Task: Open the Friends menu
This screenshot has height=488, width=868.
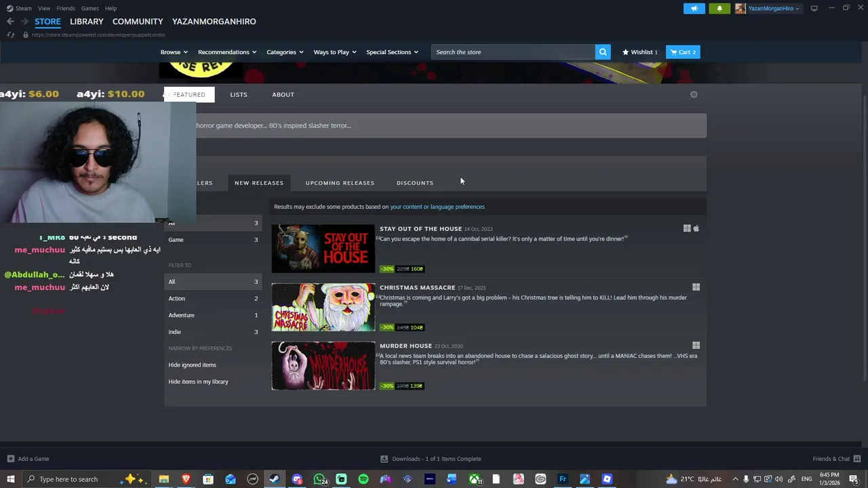Action: 66,8
